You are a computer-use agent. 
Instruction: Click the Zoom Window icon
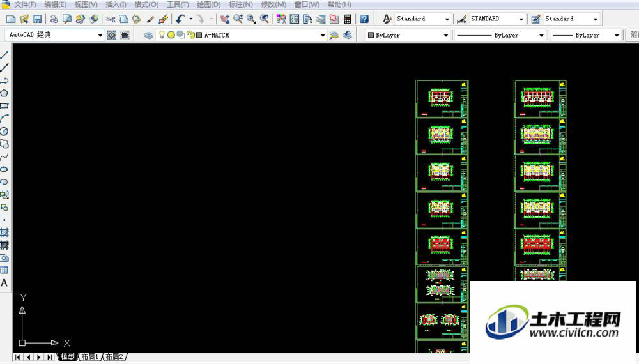pyautogui.click(x=251, y=19)
